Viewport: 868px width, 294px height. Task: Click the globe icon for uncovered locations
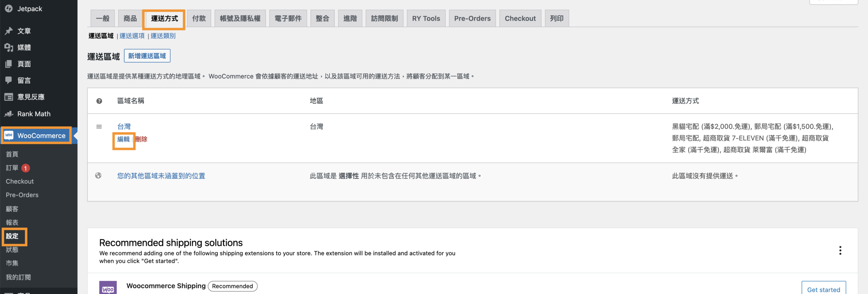click(98, 176)
